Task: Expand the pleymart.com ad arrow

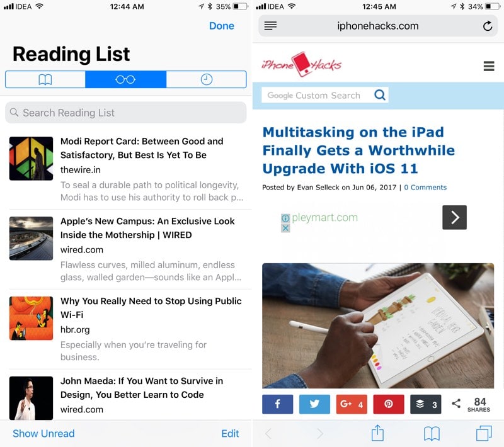Action: (454, 217)
